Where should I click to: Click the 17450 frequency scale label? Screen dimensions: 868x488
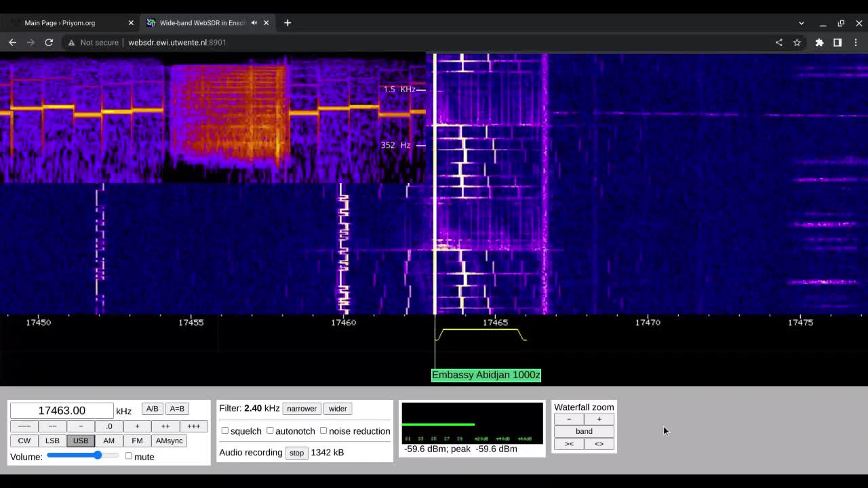click(x=38, y=323)
